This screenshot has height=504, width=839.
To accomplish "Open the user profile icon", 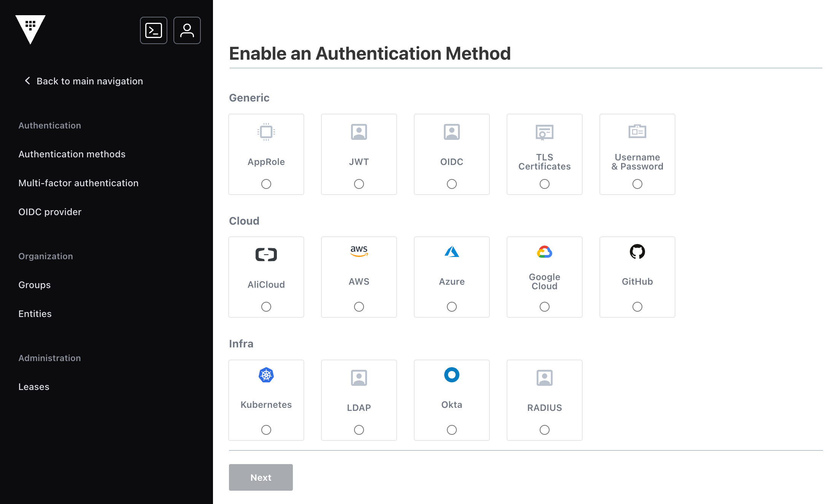I will click(187, 30).
